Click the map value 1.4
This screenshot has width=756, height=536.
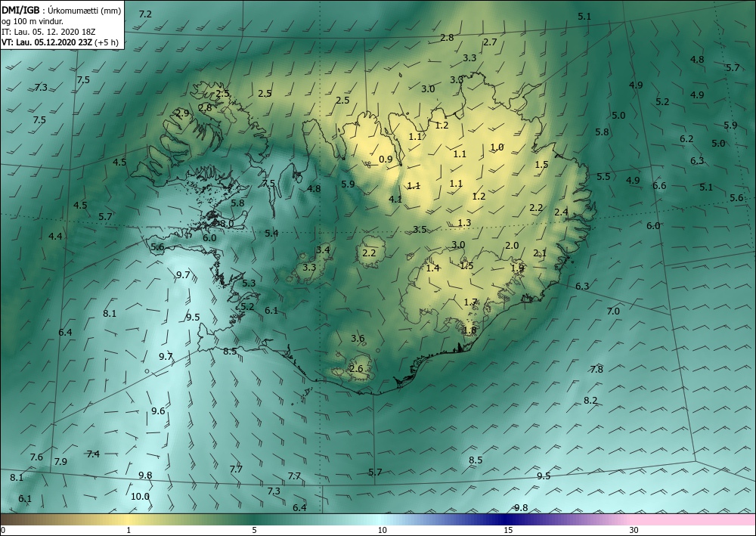pyautogui.click(x=433, y=268)
